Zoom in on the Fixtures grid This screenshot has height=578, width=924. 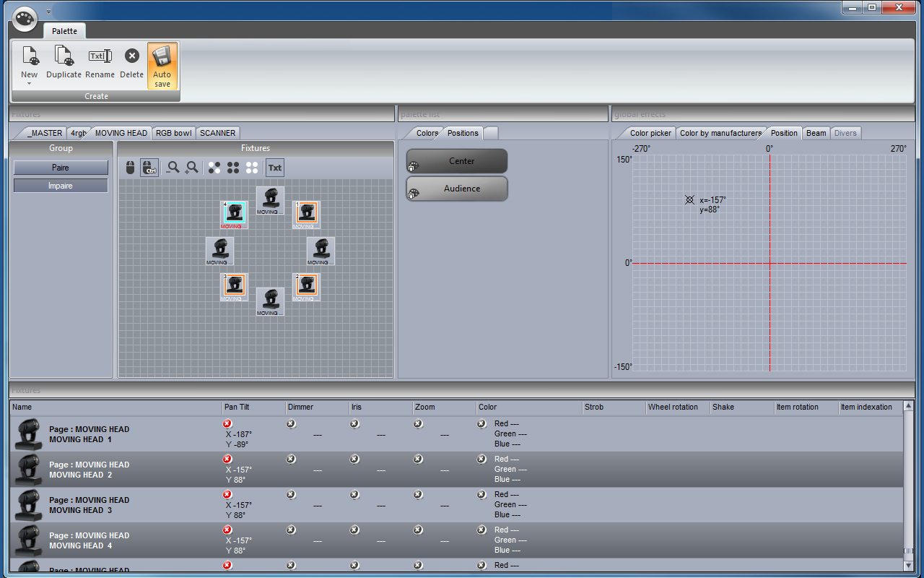point(192,168)
